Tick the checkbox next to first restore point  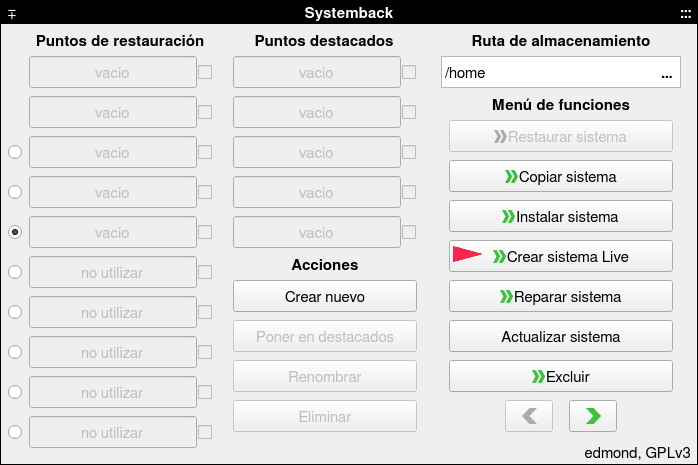(x=205, y=72)
